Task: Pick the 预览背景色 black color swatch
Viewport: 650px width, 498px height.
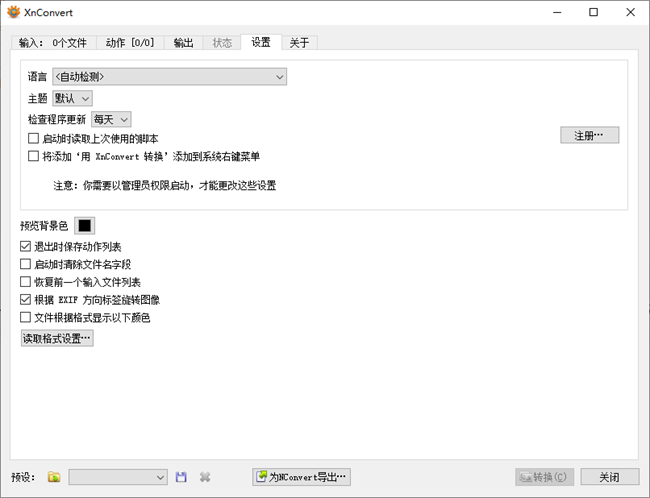Action: (85, 226)
